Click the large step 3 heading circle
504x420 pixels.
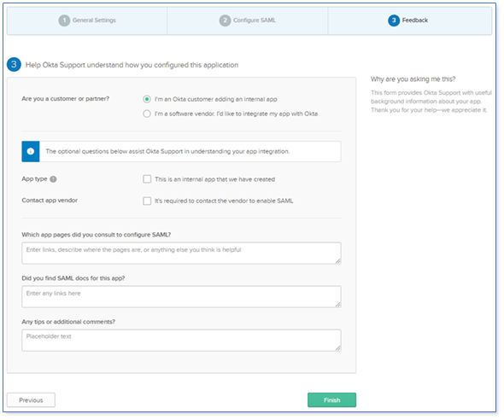click(14, 65)
